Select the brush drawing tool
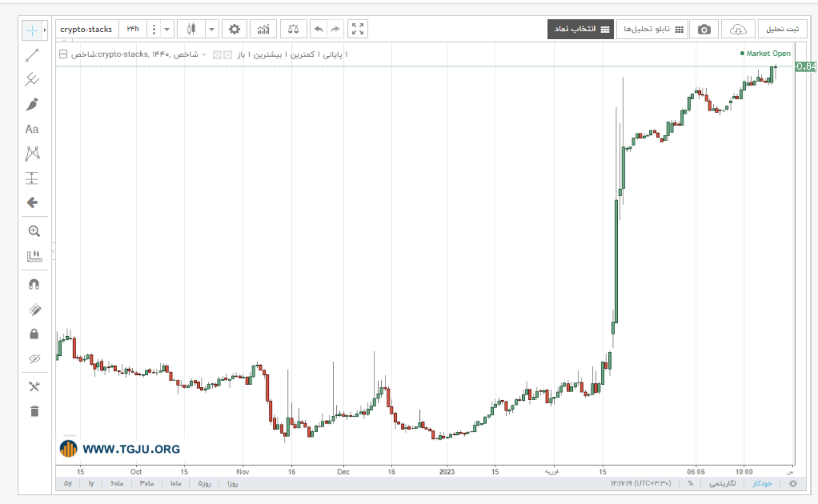 (32, 104)
